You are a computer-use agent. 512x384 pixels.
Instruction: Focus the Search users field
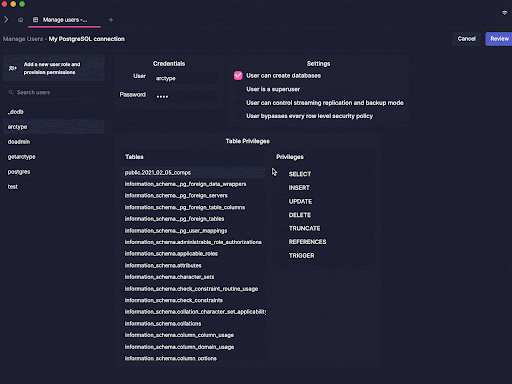[x=54, y=92]
